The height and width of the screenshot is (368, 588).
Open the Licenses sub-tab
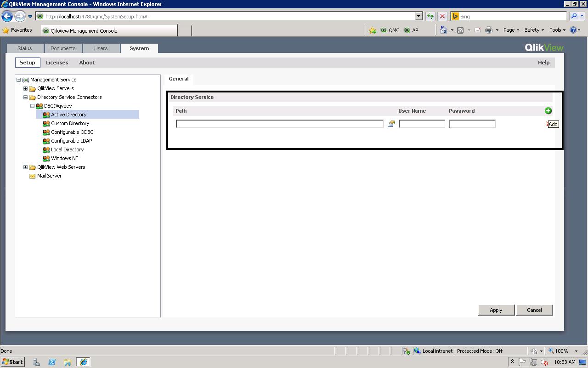point(57,63)
